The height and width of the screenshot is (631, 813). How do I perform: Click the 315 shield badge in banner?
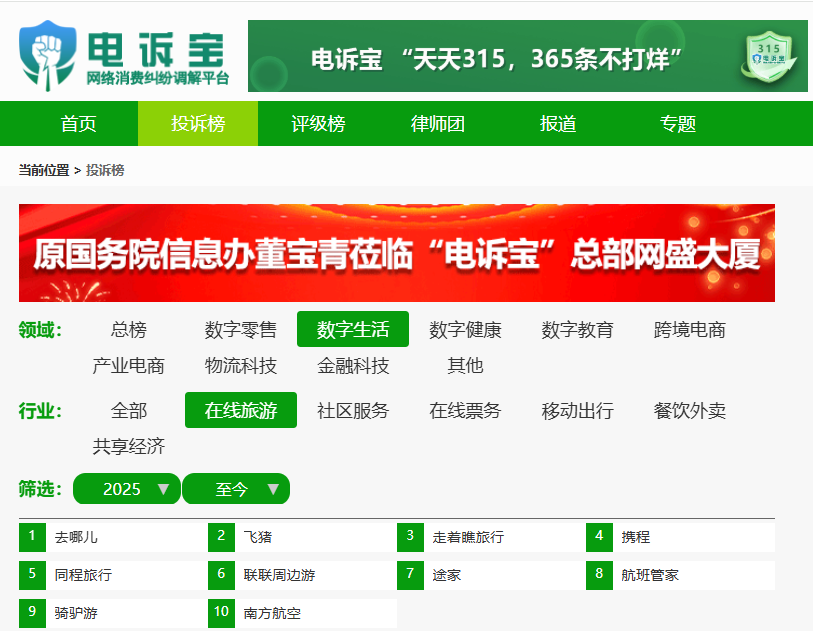(x=768, y=57)
